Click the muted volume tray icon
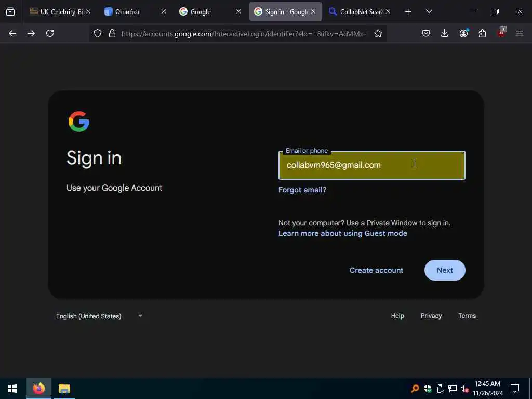 tap(464, 389)
